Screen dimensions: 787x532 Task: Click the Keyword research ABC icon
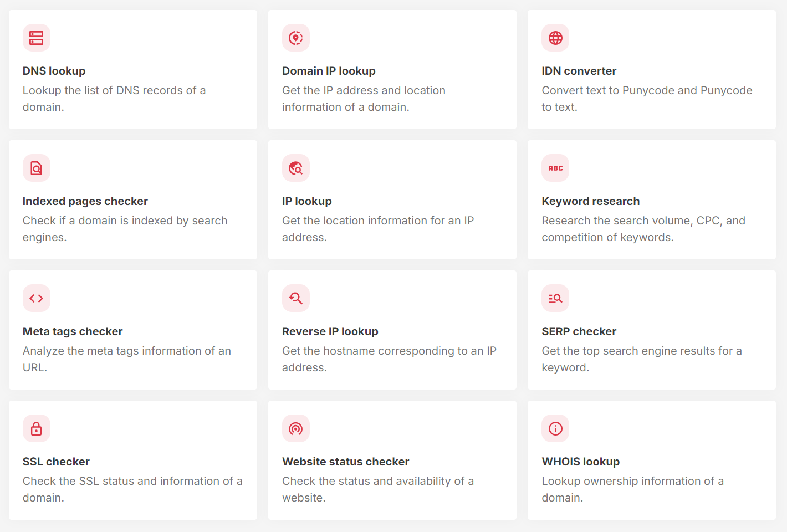555,168
